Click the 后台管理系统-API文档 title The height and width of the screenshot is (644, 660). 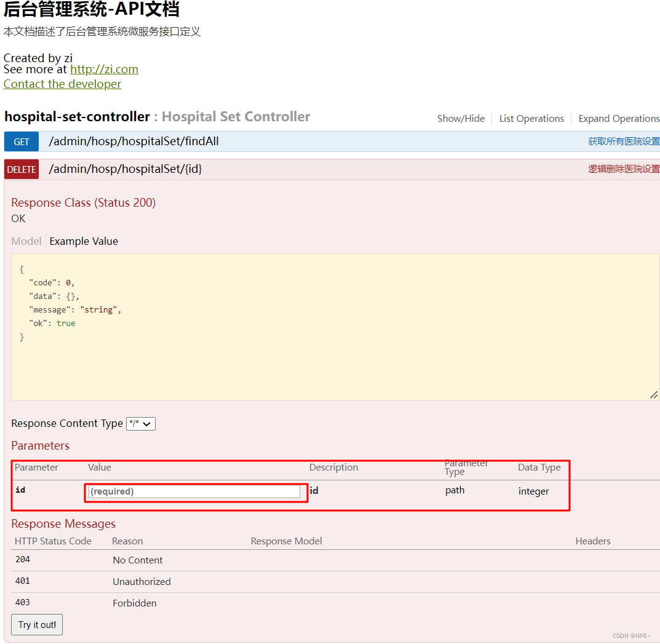(92, 9)
